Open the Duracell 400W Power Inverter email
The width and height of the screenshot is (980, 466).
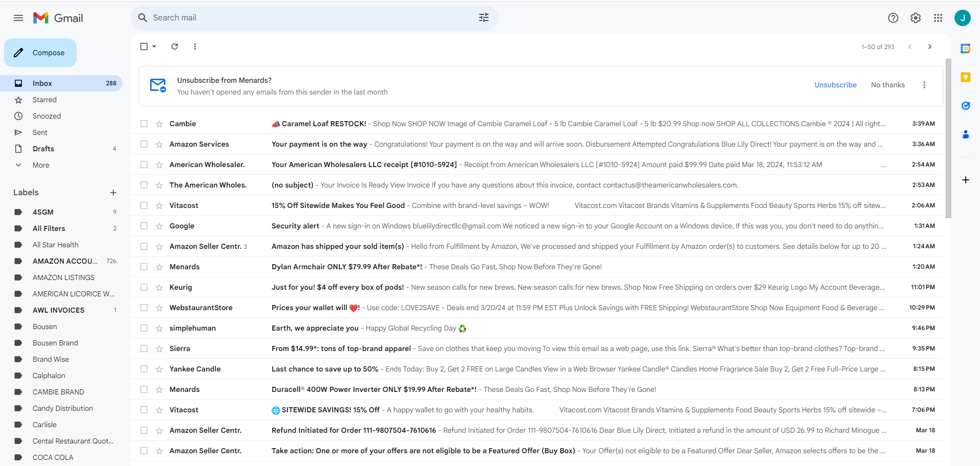[537, 389]
